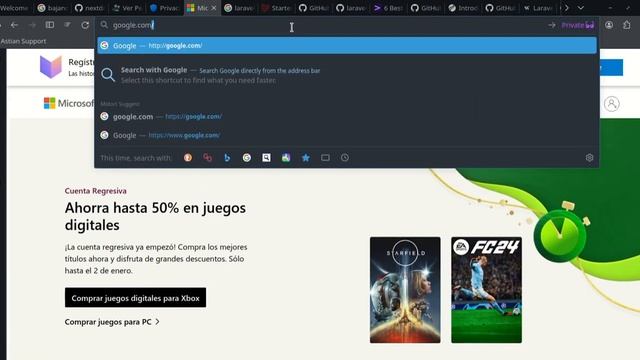Select the red circles search engine icon
640x360 pixels.
[x=207, y=158]
